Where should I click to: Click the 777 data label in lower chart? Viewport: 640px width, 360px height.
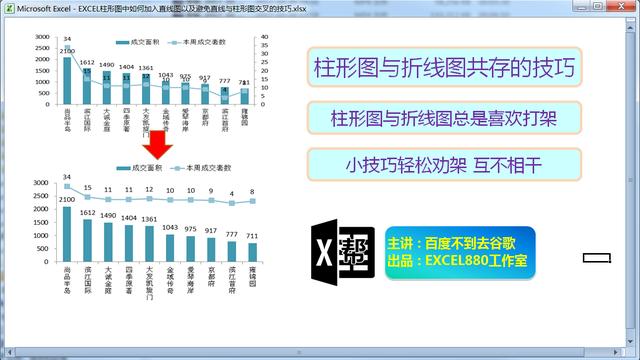click(231, 234)
